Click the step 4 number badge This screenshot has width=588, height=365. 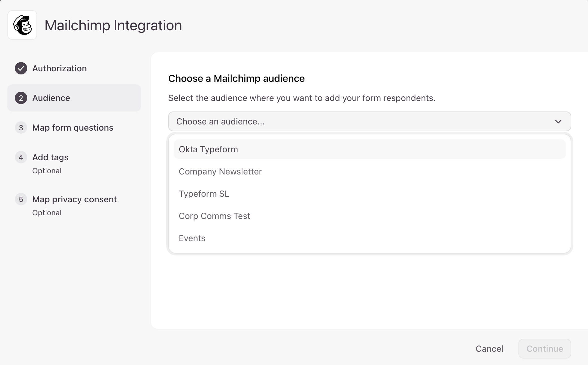tap(21, 157)
